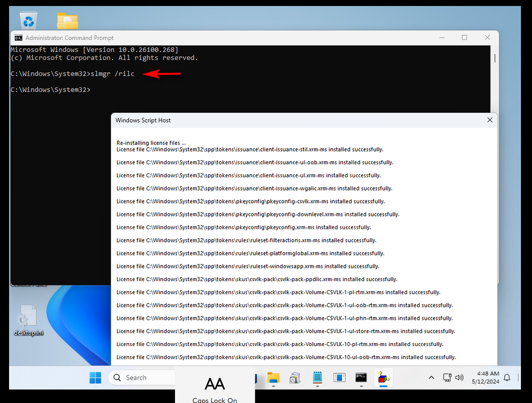
Task: Select the folder icon on the desktop
Action: click(x=68, y=21)
